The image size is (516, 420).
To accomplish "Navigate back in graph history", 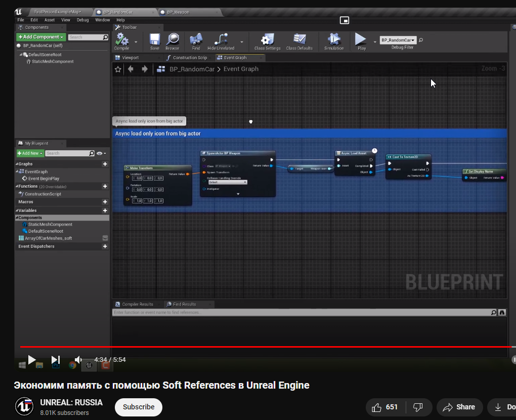I will tap(131, 69).
